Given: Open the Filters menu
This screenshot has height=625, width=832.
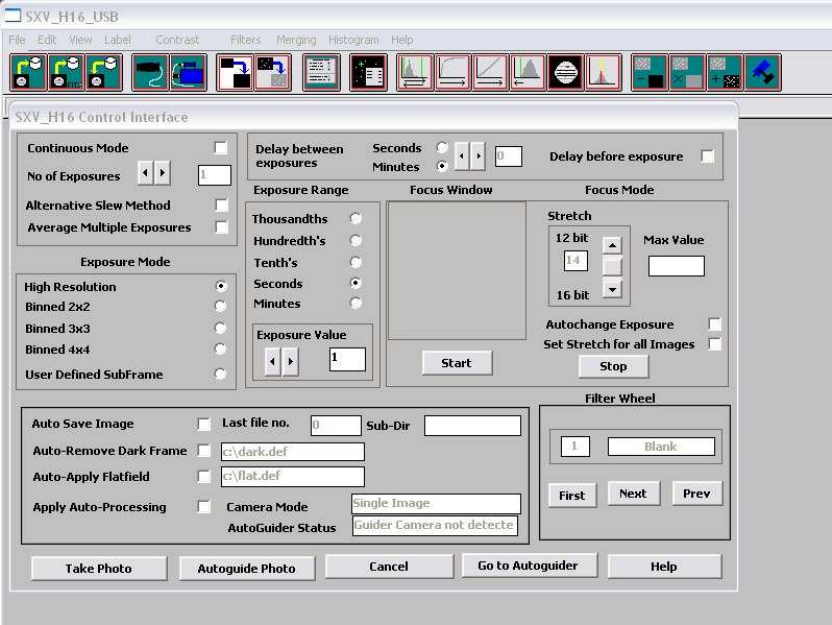Looking at the screenshot, I should tap(246, 40).
